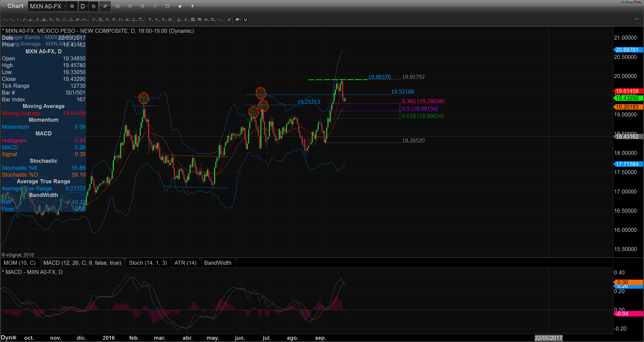Screen dimensions: 644x342
Task: Toggle the link windows arrows icon
Action: point(155,6)
